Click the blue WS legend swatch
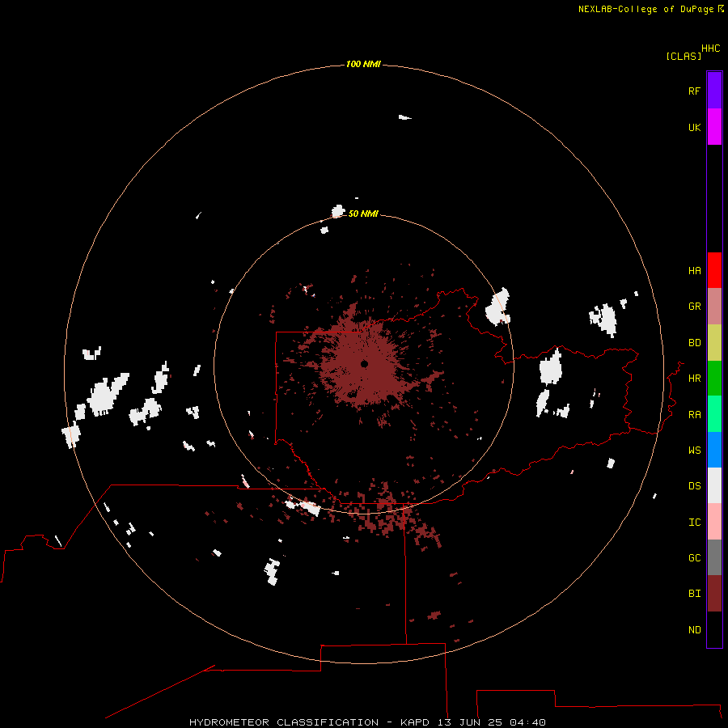Image resolution: width=728 pixels, height=728 pixels. click(714, 450)
